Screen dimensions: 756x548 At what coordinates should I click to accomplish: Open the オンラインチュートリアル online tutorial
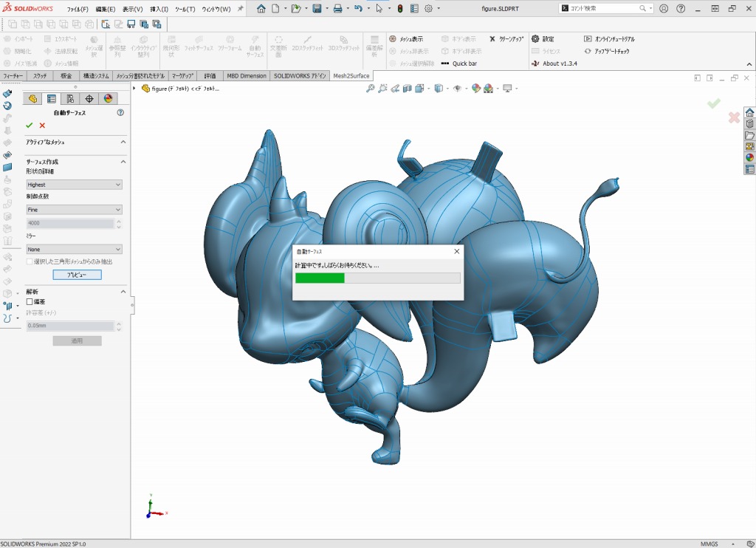(609, 38)
